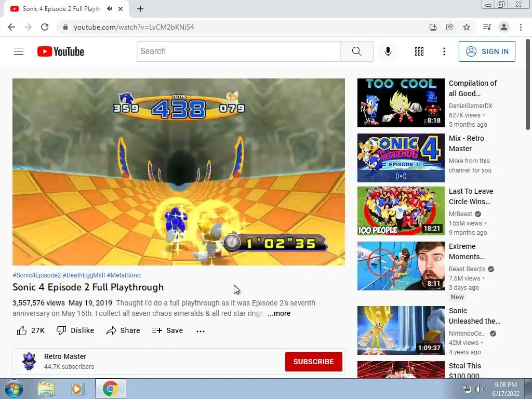Open Windows Explorer from taskbar
Viewport: 532px width, 399px height.
(46, 389)
